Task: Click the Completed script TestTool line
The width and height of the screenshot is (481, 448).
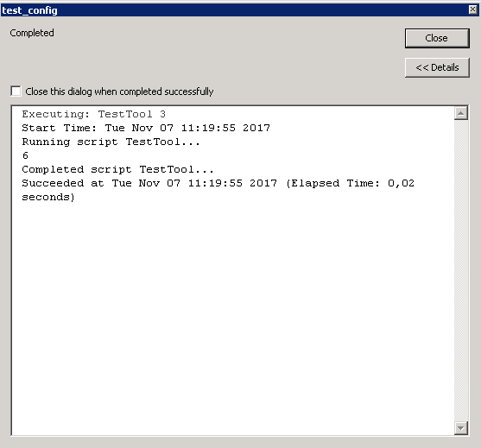Action: [117, 169]
